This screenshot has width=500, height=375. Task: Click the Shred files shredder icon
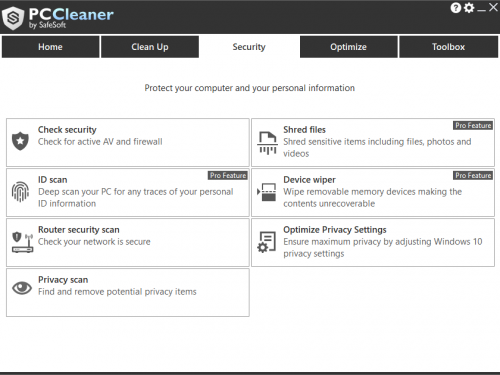267,143
